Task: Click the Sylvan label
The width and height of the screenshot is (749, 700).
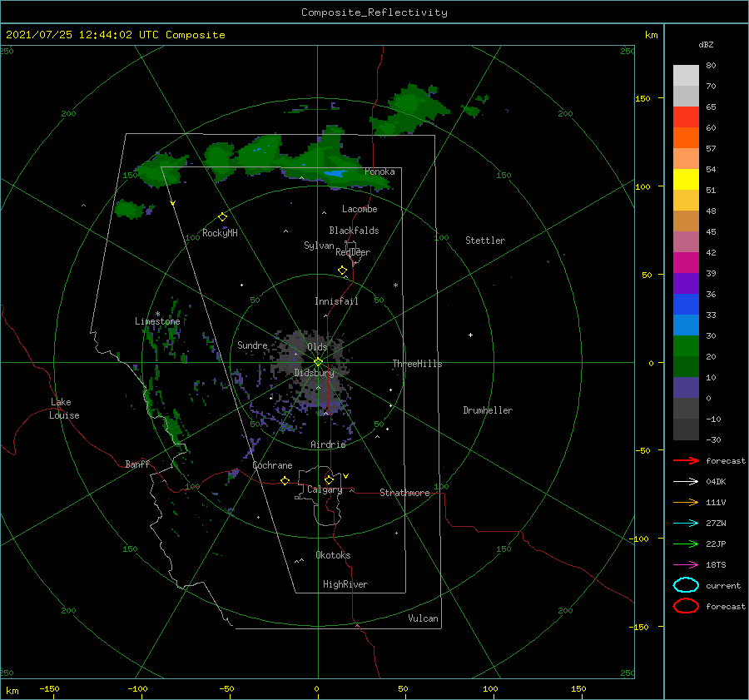Action: (x=319, y=246)
